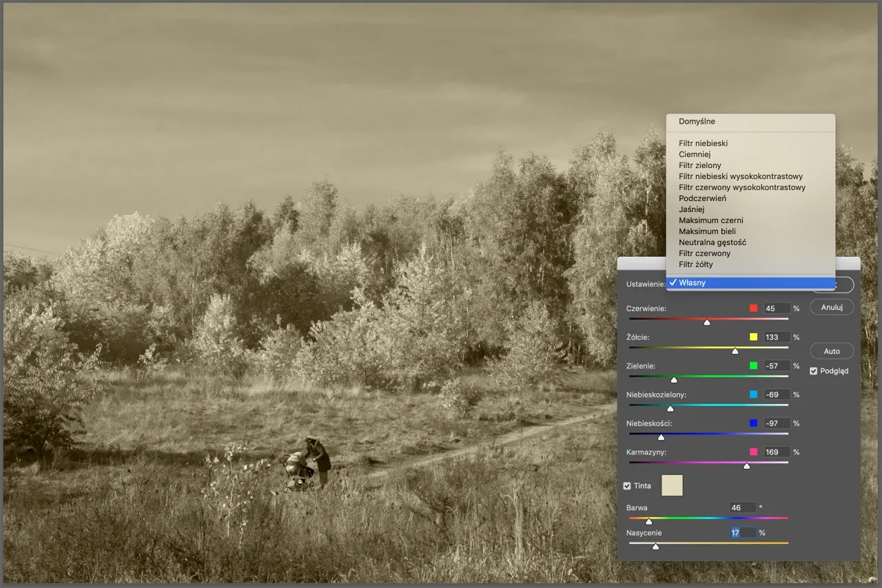Click the yellow Żółcie color swatch
Viewport: 882px width, 588px height.
point(753,337)
